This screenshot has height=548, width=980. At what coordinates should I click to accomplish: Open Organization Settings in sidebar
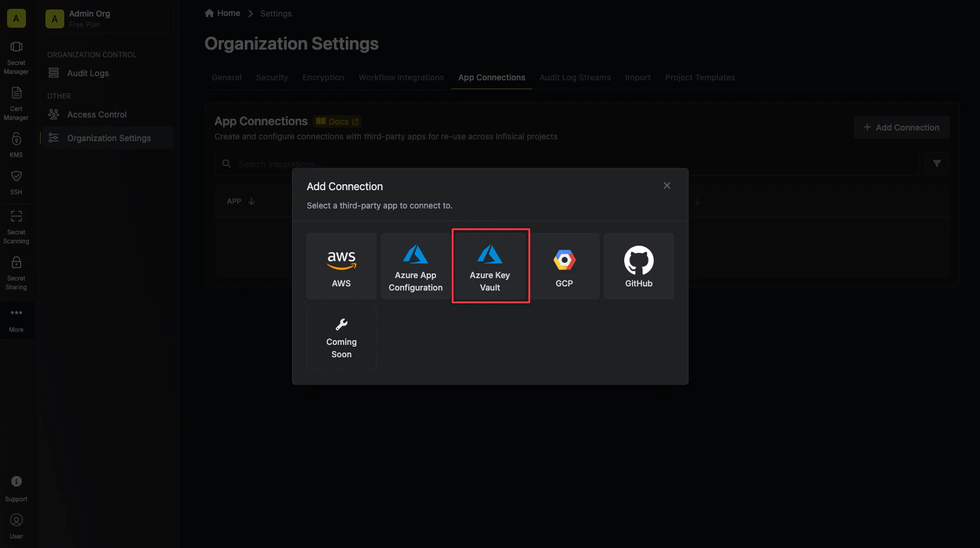tap(109, 138)
